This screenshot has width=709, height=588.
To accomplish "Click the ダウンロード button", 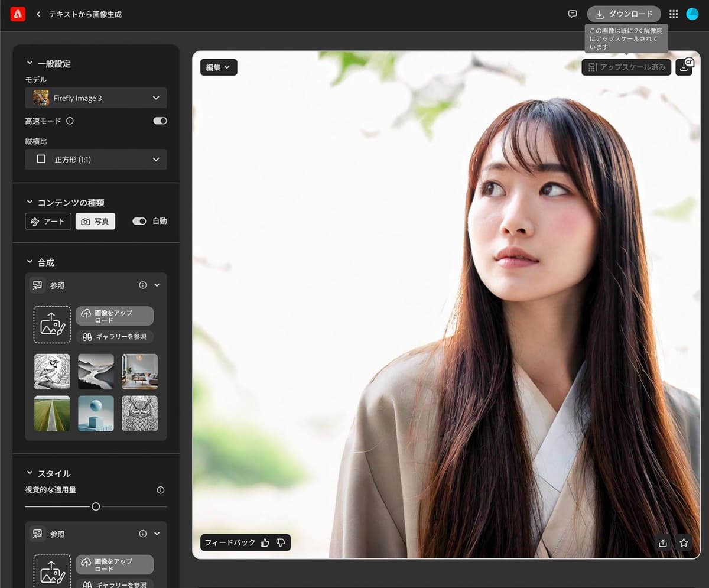I will tap(623, 14).
